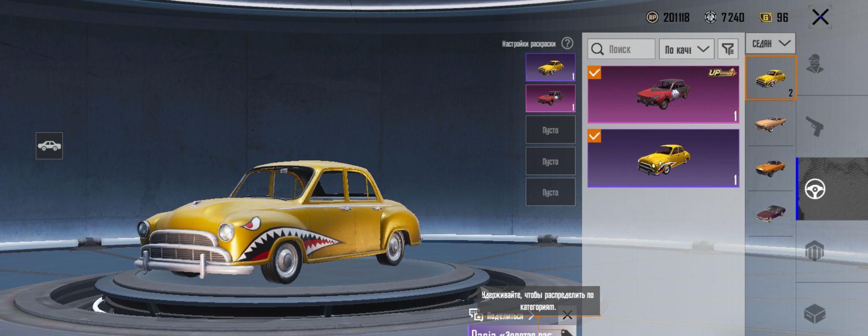Expand the СЕДАН vehicle type dropdown
This screenshot has height=336, width=868.
(770, 43)
